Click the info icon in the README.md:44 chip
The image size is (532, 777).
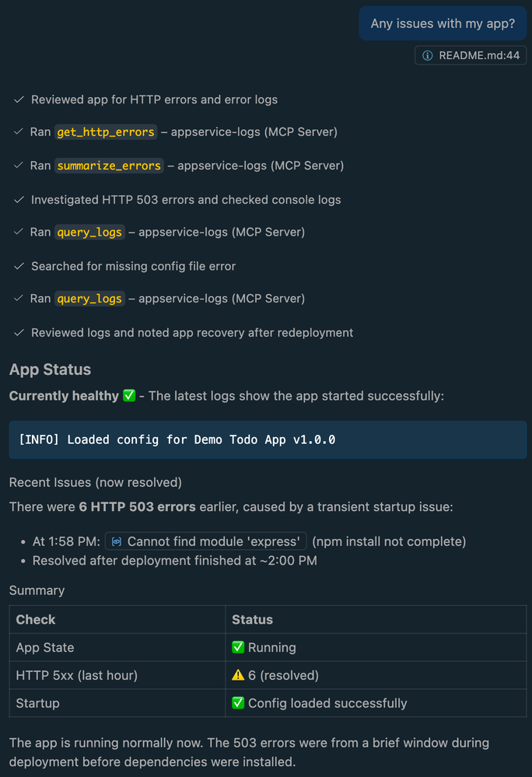pyautogui.click(x=427, y=55)
